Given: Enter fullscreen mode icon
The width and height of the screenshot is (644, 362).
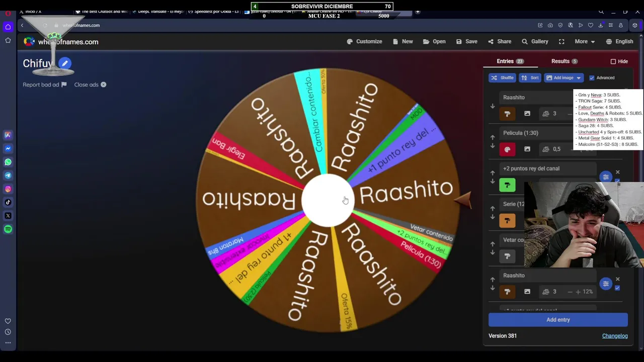Looking at the screenshot, I should point(561,42).
